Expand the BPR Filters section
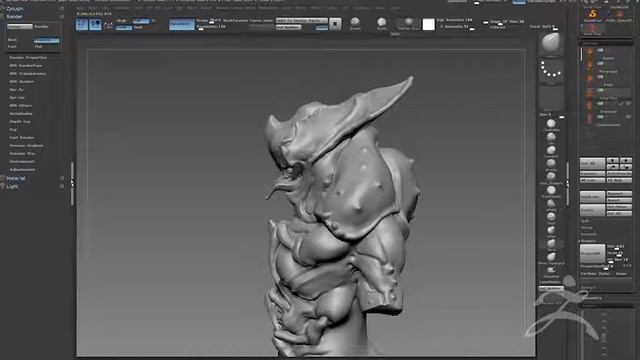The image size is (640, 360). (20, 106)
